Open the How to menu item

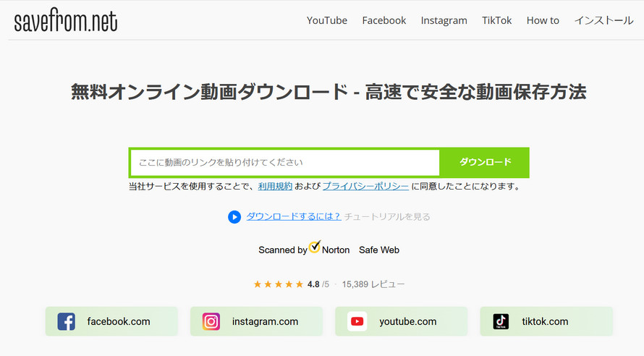click(543, 20)
